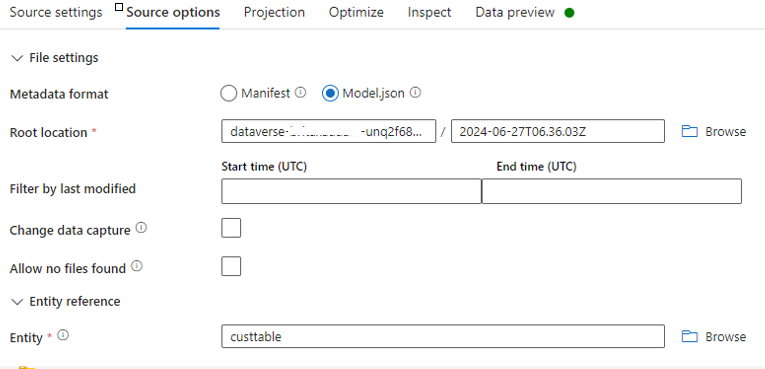This screenshot has width=765, height=369.
Task: Click info icon next to Model.json option
Action: [415, 92]
